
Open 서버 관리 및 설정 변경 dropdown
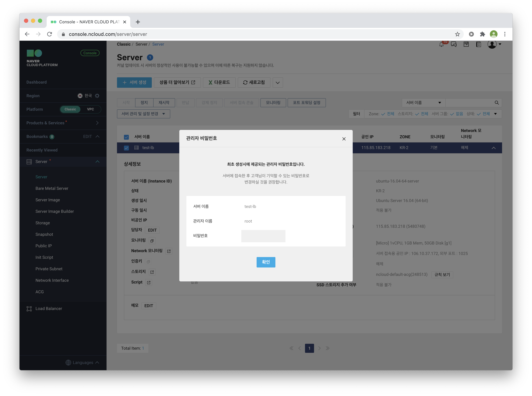pyautogui.click(x=143, y=114)
